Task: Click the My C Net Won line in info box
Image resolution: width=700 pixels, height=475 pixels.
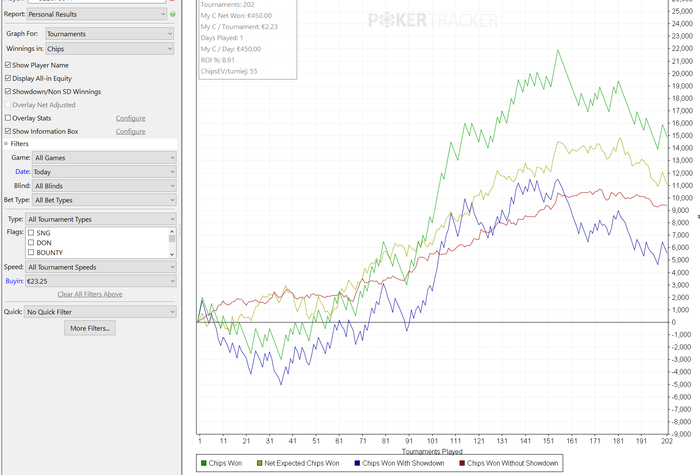Action: 236,16
